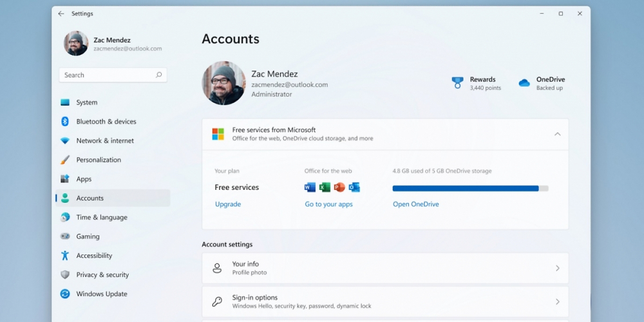The image size is (644, 322).
Task: Open the Sign-in options row
Action: [x=385, y=302]
